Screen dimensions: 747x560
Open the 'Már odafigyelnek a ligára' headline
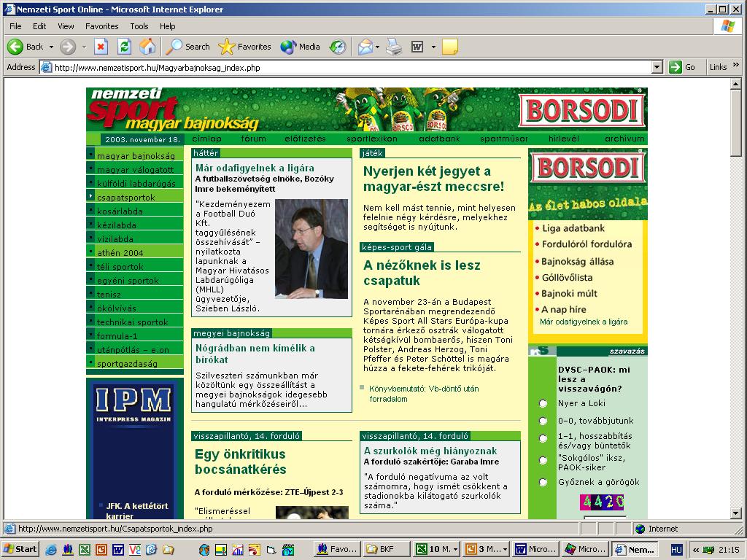[255, 168]
